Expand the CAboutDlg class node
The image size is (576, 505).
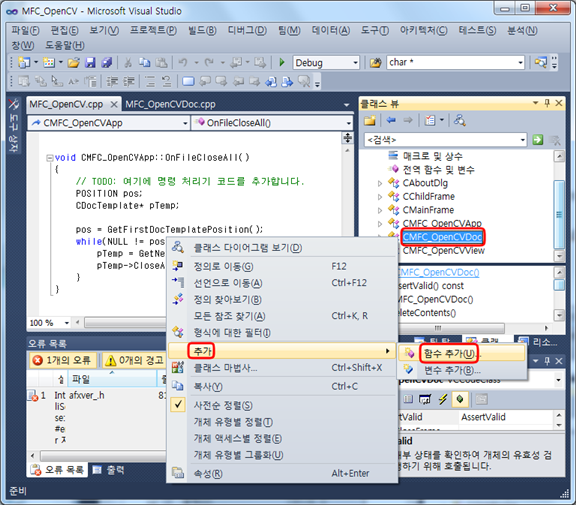[x=380, y=183]
